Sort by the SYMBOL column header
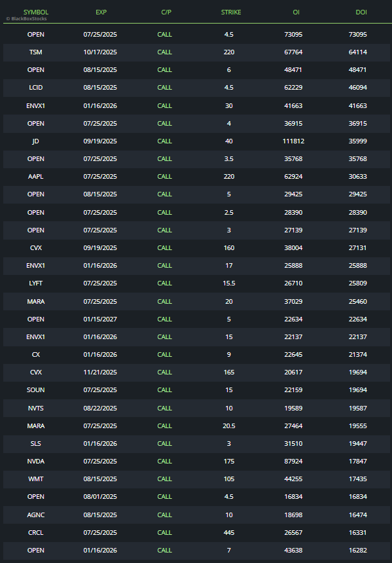The width and height of the screenshot is (392, 563). tap(36, 12)
